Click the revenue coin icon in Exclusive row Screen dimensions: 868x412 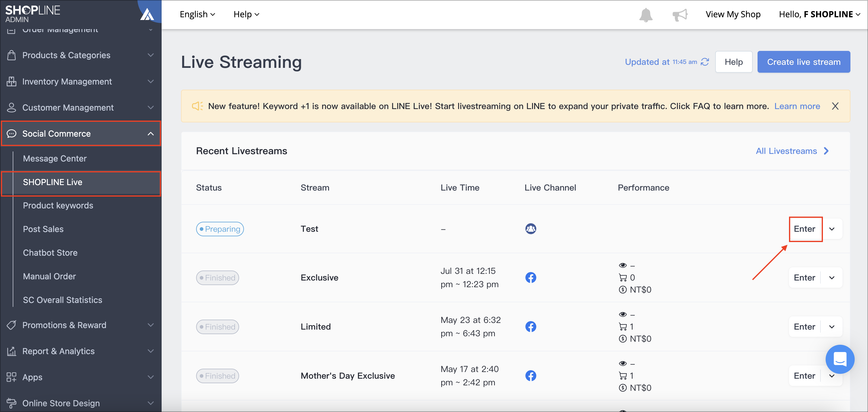click(623, 290)
